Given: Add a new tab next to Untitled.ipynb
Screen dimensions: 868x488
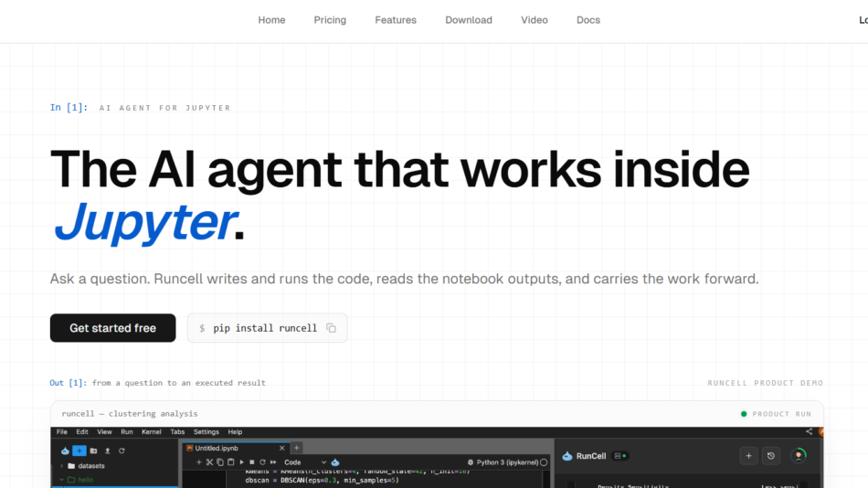Looking at the screenshot, I should pos(297,448).
